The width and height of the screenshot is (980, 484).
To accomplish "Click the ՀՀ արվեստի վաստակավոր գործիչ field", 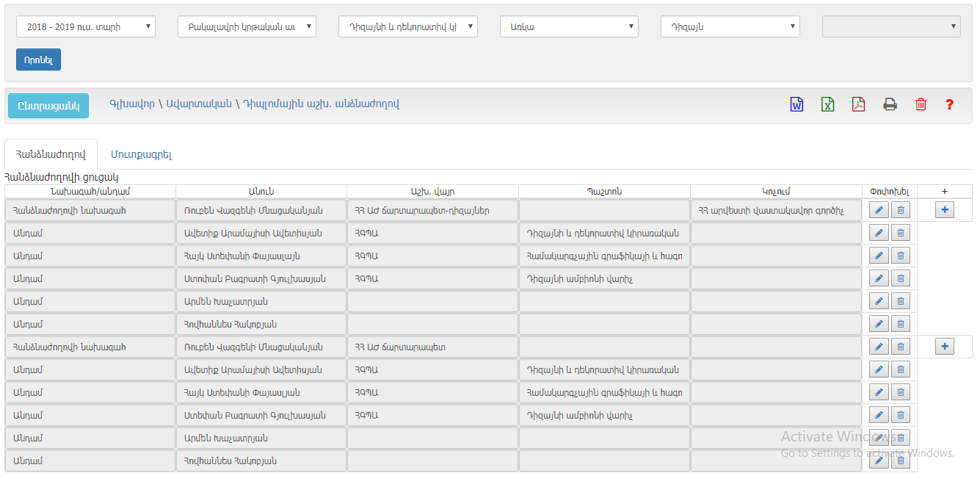I will tap(775, 211).
